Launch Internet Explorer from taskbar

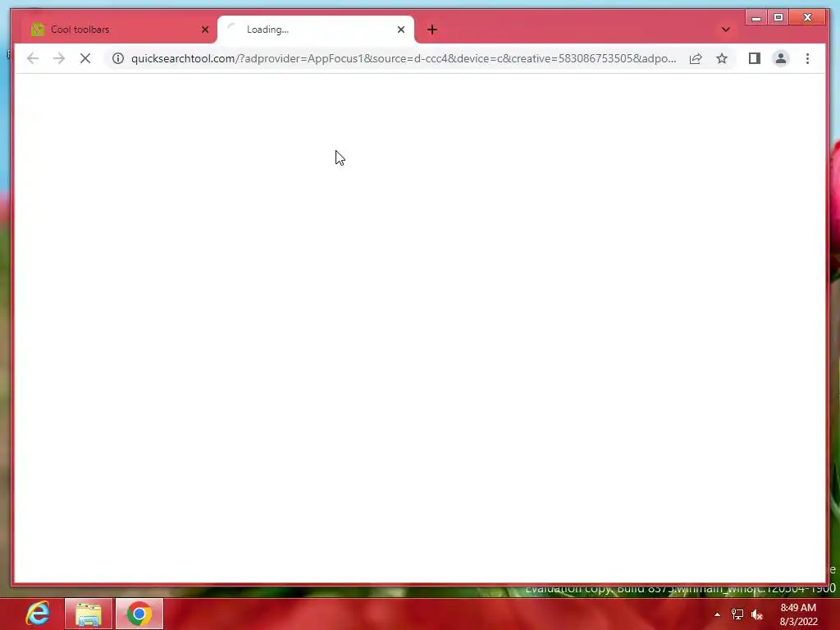38,614
